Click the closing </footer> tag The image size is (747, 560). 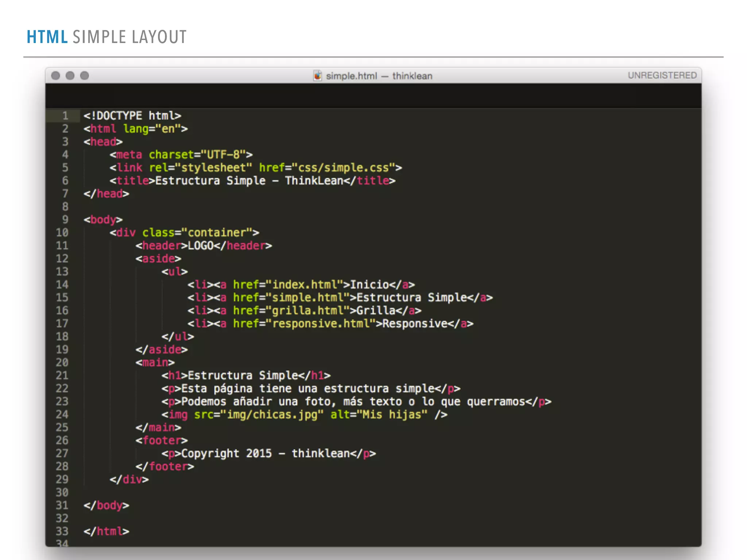tap(165, 466)
